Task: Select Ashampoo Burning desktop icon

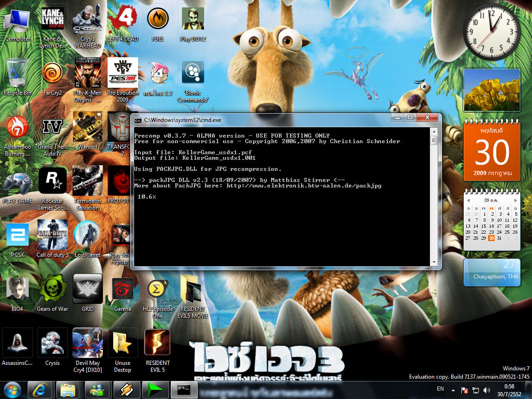Action: 17,136
